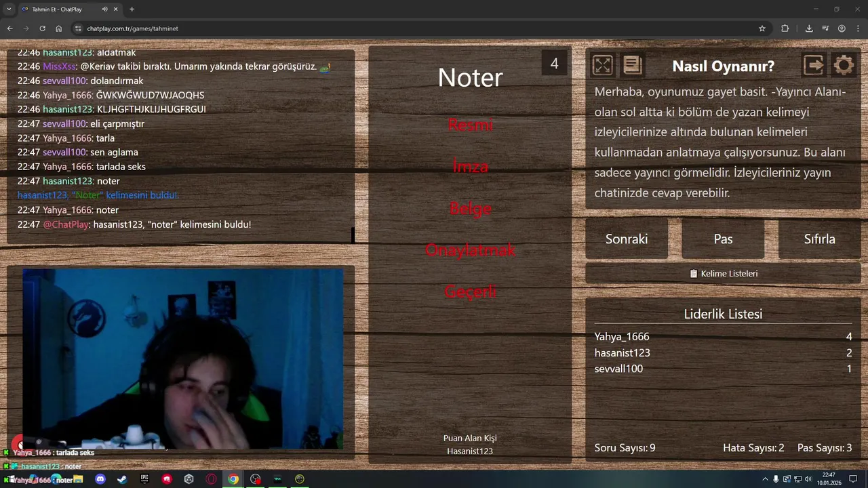Screen dimensions: 868x488
Task: Click forbidden word Belge
Action: [470, 208]
